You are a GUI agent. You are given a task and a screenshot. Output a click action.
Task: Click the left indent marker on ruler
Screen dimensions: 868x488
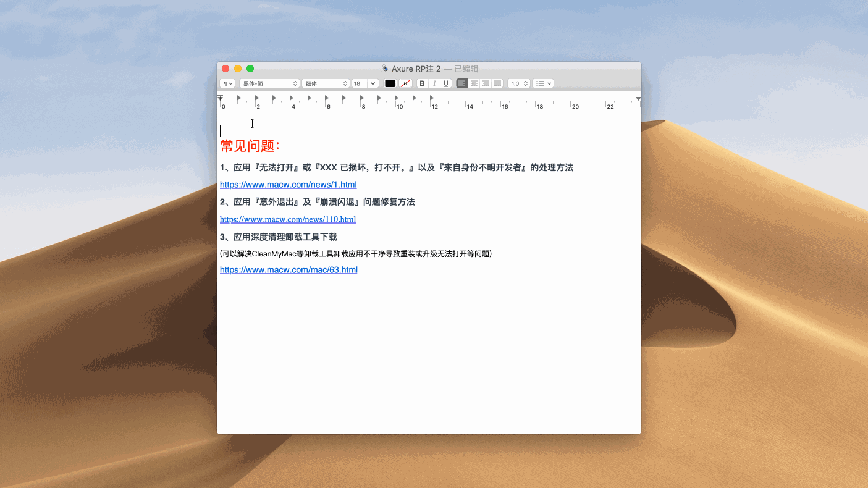[x=220, y=98]
